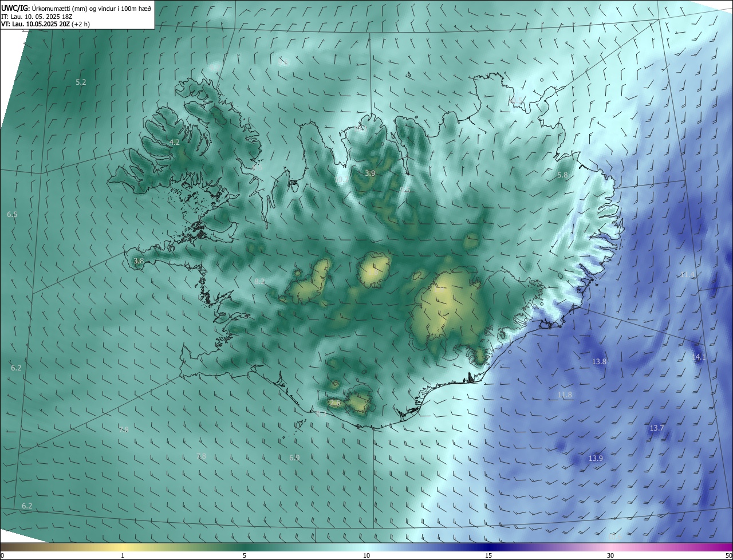Click the 13.7 value label
This screenshot has width=733, height=560.
pyautogui.click(x=656, y=428)
